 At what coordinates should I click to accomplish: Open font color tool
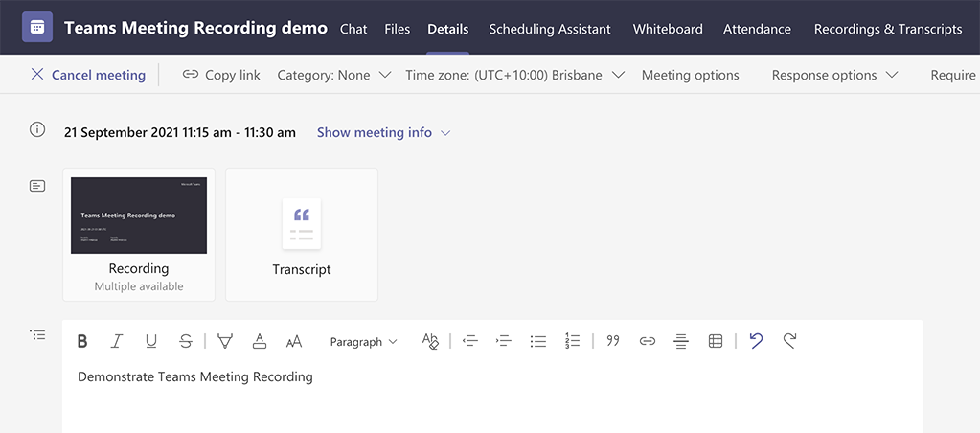point(260,341)
